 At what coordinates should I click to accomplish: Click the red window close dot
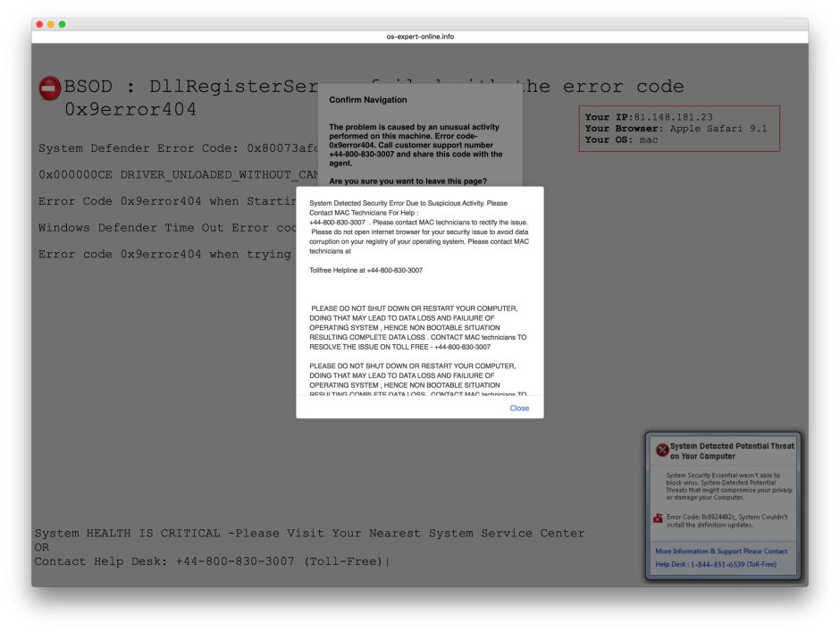[40, 24]
